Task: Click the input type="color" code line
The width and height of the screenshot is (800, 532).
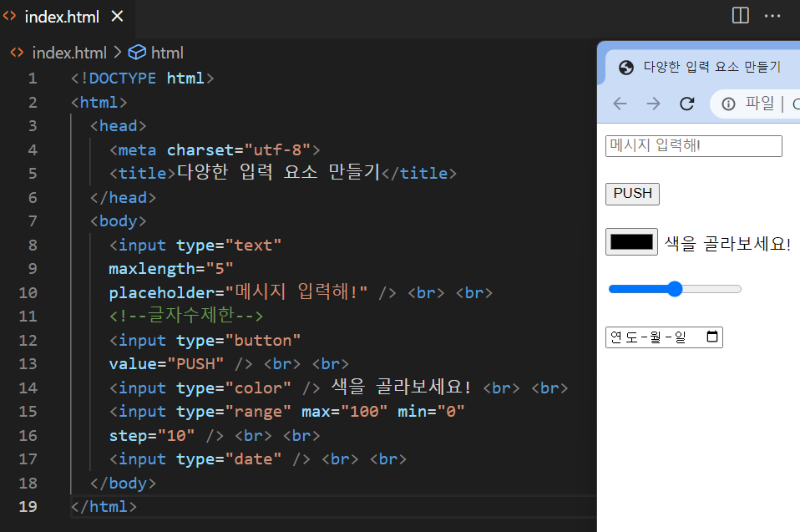Action: [338, 388]
